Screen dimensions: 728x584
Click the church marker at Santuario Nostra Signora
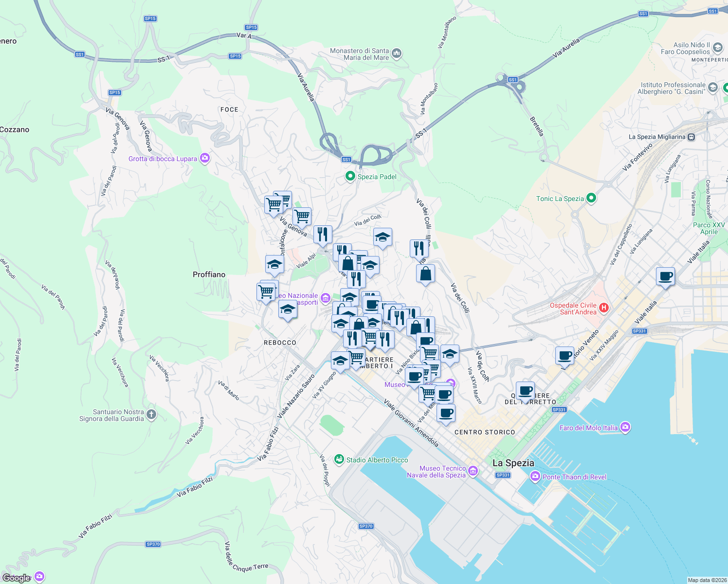click(150, 414)
